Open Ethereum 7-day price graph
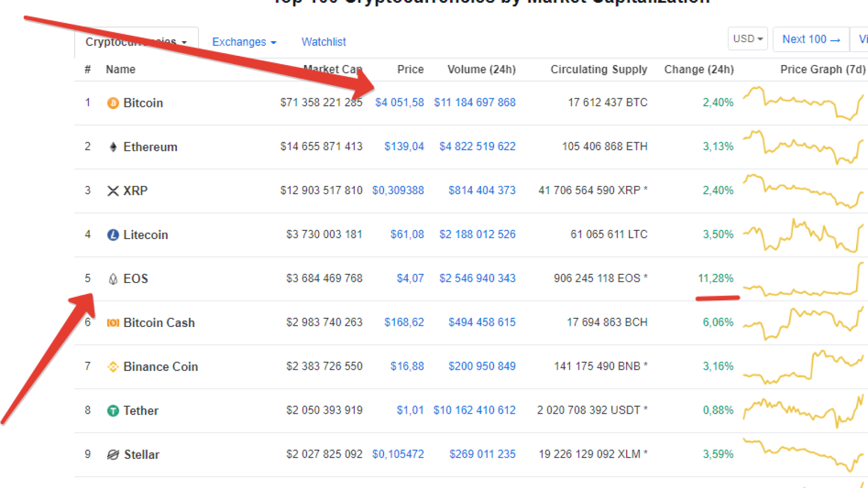The height and width of the screenshot is (488, 868). (803, 147)
